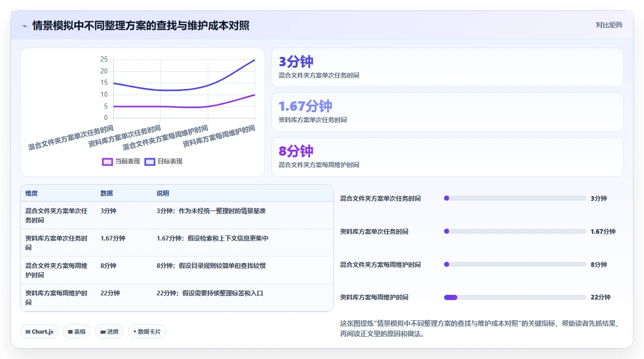Click table cell 资料库方案单次任务时间
The image size is (644, 359).
pyautogui.click(x=57, y=243)
